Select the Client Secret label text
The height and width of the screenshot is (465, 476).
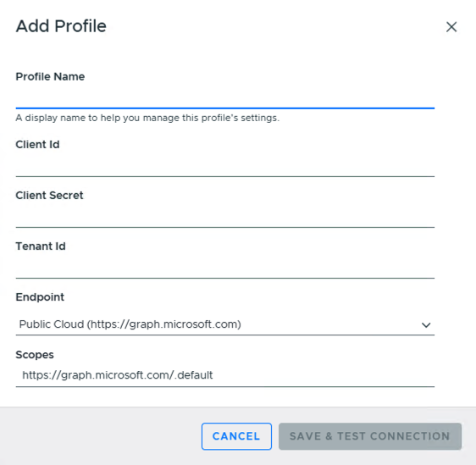[49, 195]
